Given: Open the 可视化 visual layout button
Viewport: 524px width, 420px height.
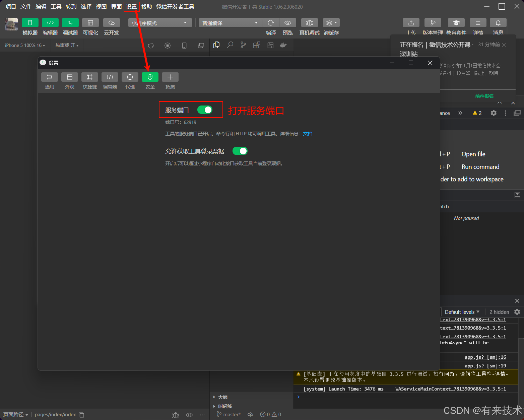Looking at the screenshot, I should (x=90, y=23).
